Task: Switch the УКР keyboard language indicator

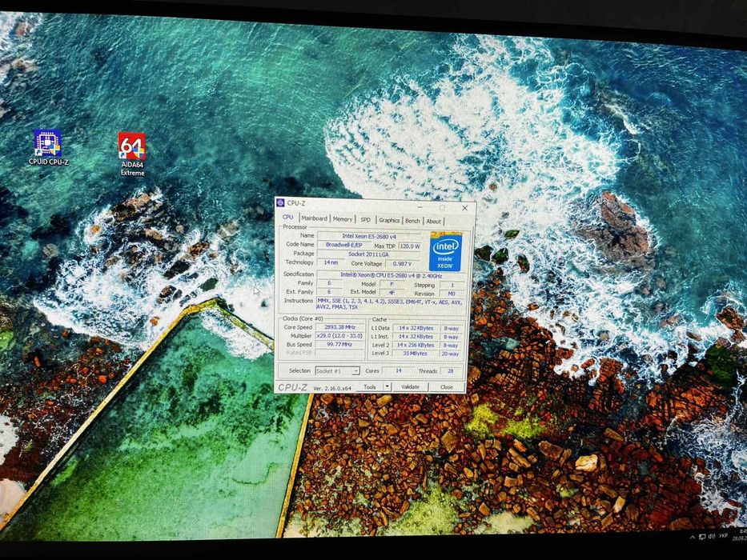Action: [x=723, y=536]
